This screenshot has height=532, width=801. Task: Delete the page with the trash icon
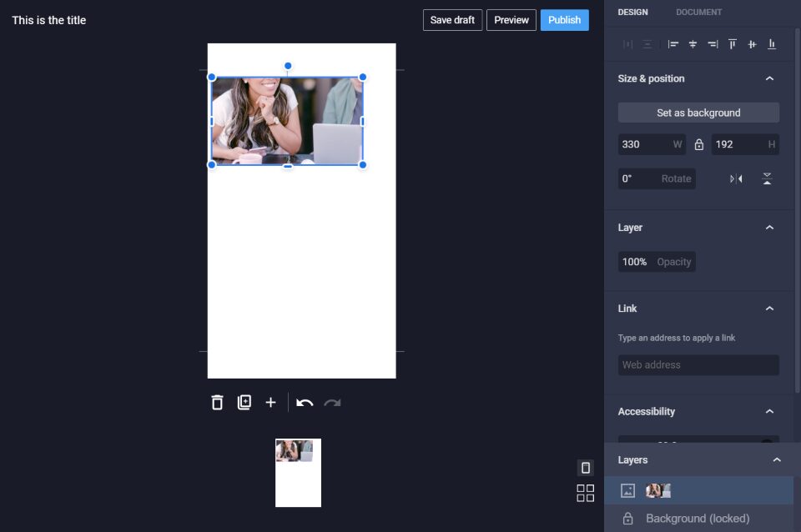217,403
